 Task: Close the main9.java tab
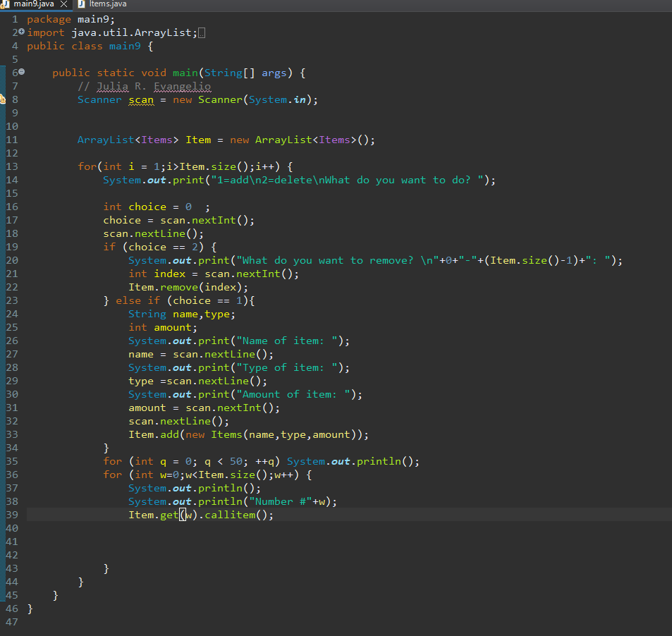[x=63, y=4]
